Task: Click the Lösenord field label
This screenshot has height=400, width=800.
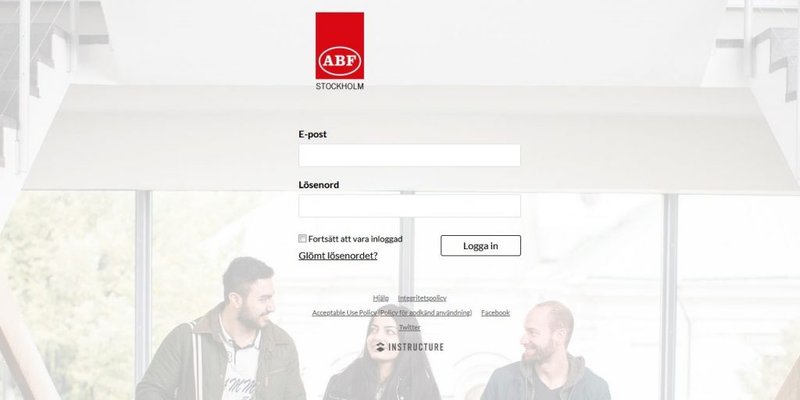Action: pos(319,185)
